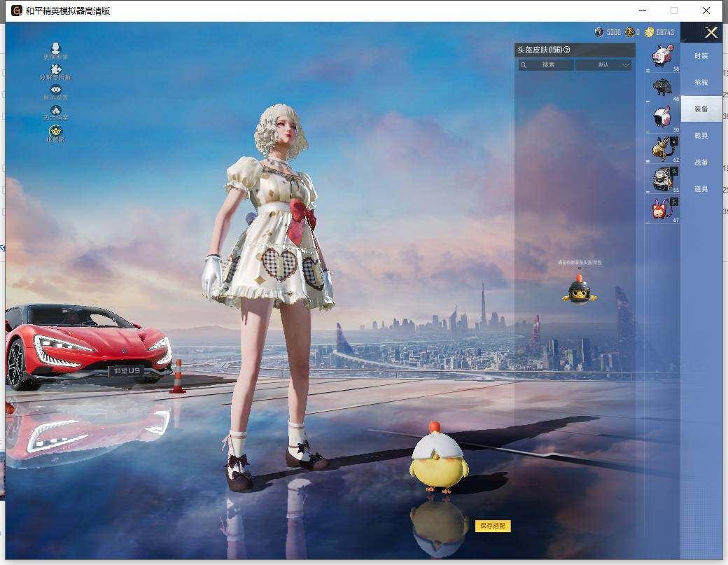This screenshot has width=728, height=565.
Task: Close the emulator window from title bar
Action: click(706, 11)
